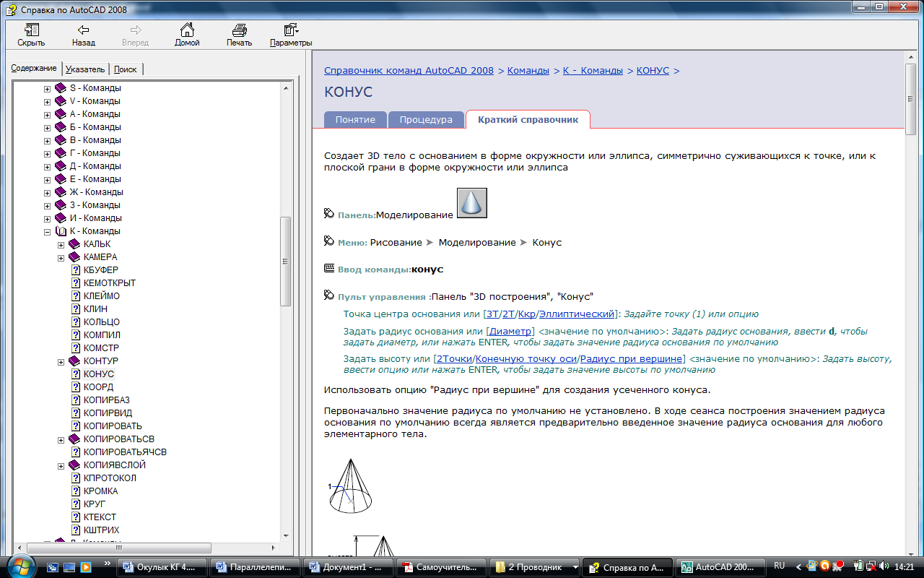Expand the КОПИРОВАТЬСВ subtree
The height and width of the screenshot is (578, 924).
pos(61,439)
